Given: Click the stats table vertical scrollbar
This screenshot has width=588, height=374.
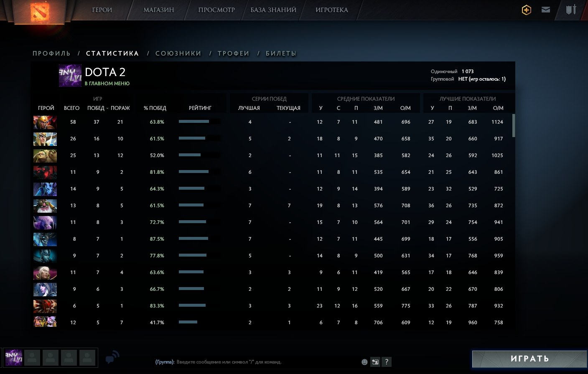Looking at the screenshot, I should 514,125.
